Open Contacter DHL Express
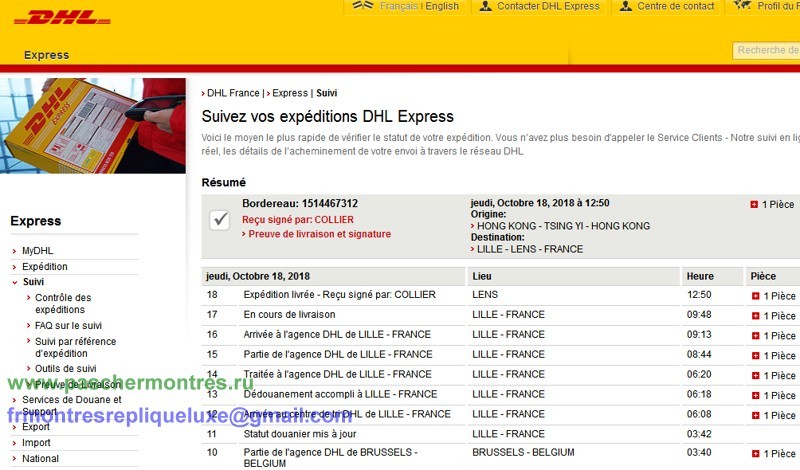 (x=548, y=6)
